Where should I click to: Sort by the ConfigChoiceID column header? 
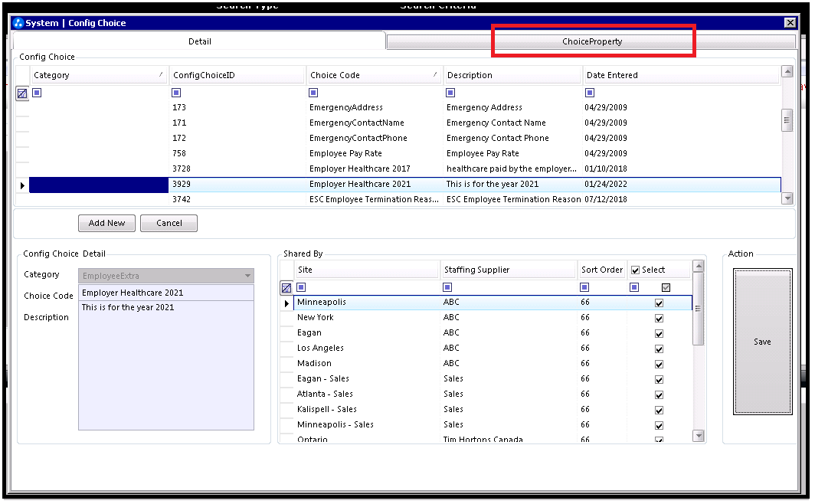click(237, 75)
